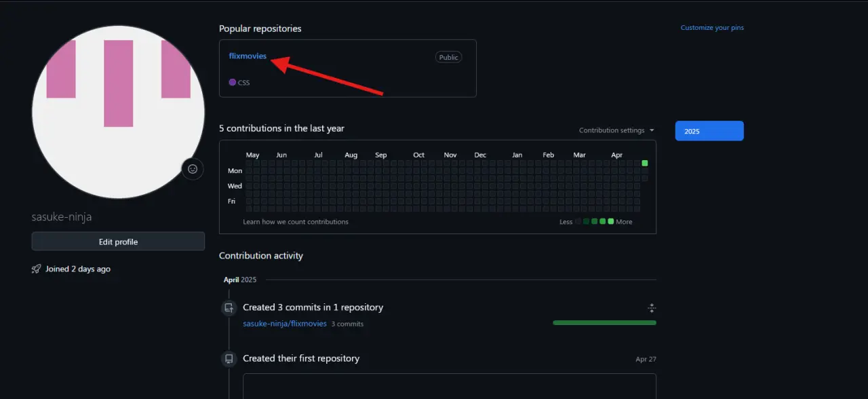Click 'Created their first repository' text
The image size is (868, 399).
(301, 358)
